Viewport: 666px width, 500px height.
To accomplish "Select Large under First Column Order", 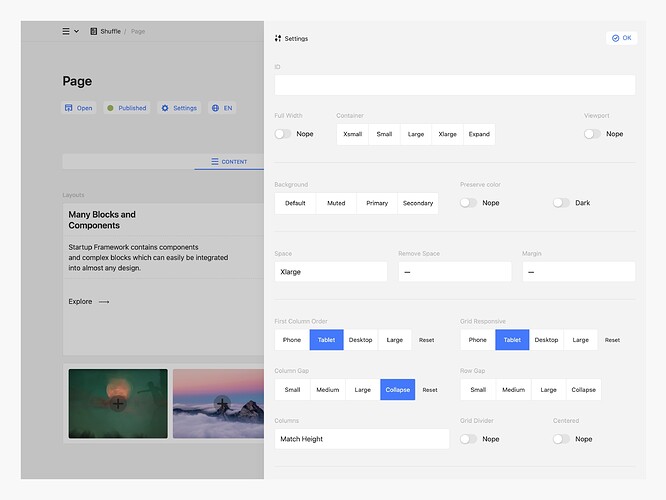I will point(395,340).
